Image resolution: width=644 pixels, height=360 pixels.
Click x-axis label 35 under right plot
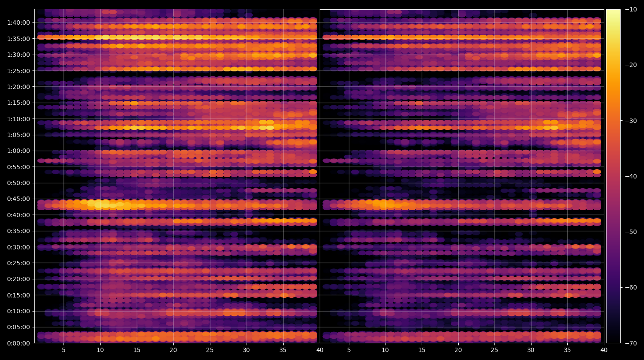[567, 350]
